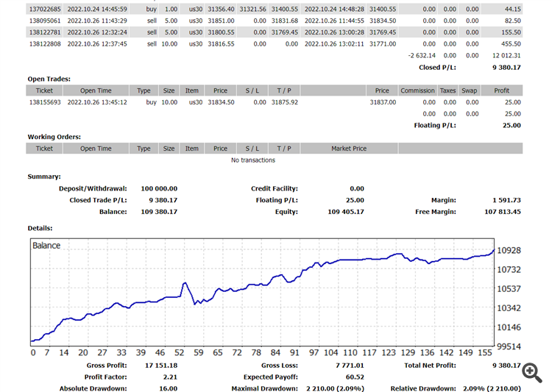The height and width of the screenshot is (392, 552).
Task: Select the Commission column header
Action: pos(417,90)
